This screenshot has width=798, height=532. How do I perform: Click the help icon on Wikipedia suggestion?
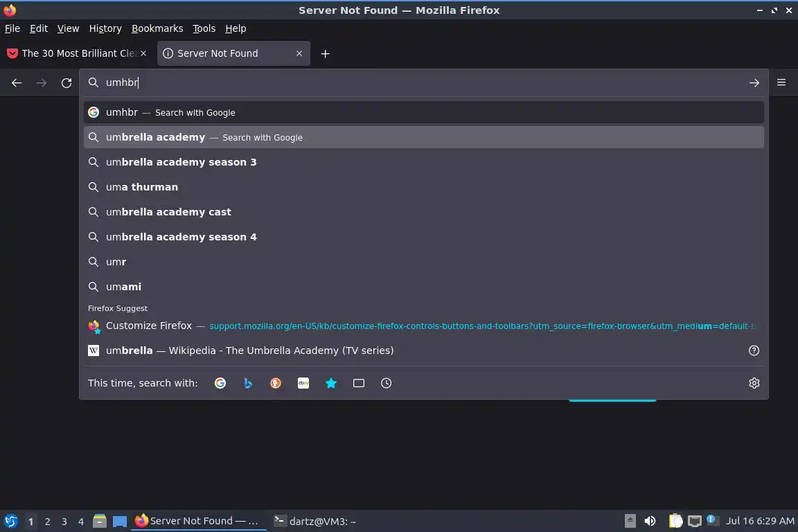tap(754, 351)
